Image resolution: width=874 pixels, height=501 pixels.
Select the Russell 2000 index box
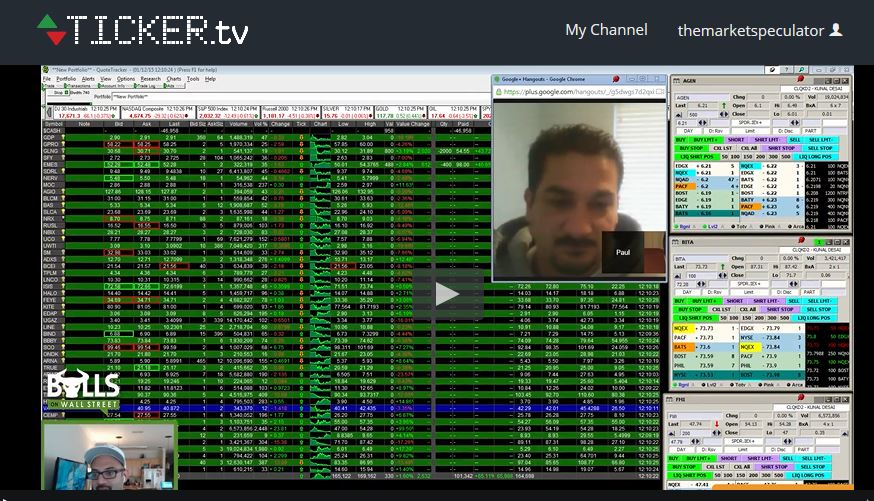pyautogui.click(x=290, y=113)
